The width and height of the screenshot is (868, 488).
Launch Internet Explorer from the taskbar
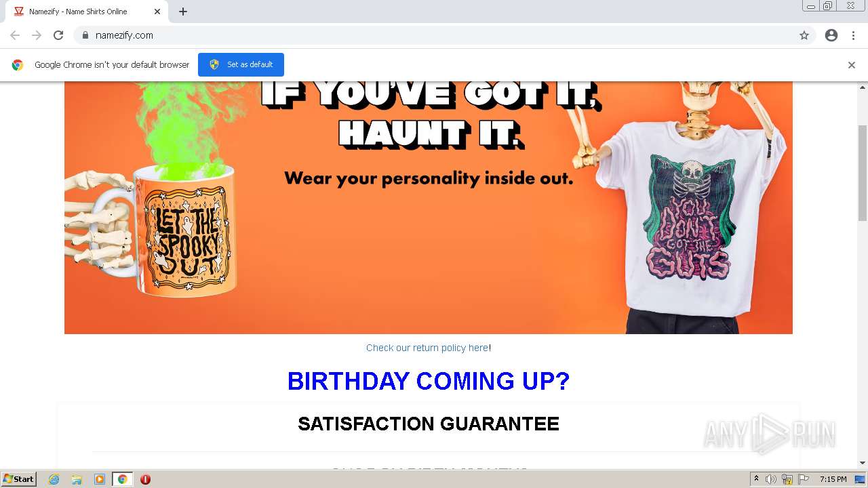point(54,479)
